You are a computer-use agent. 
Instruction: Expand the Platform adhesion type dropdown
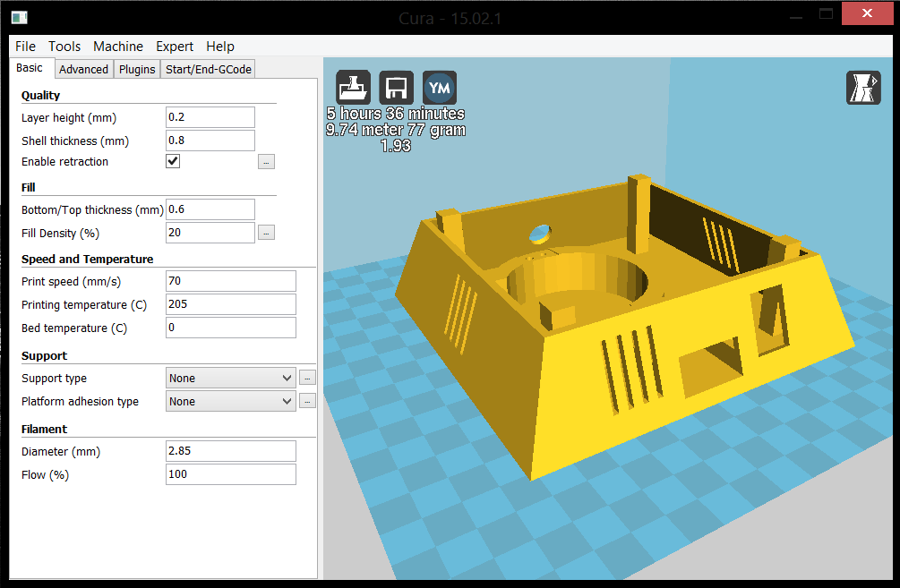(231, 401)
